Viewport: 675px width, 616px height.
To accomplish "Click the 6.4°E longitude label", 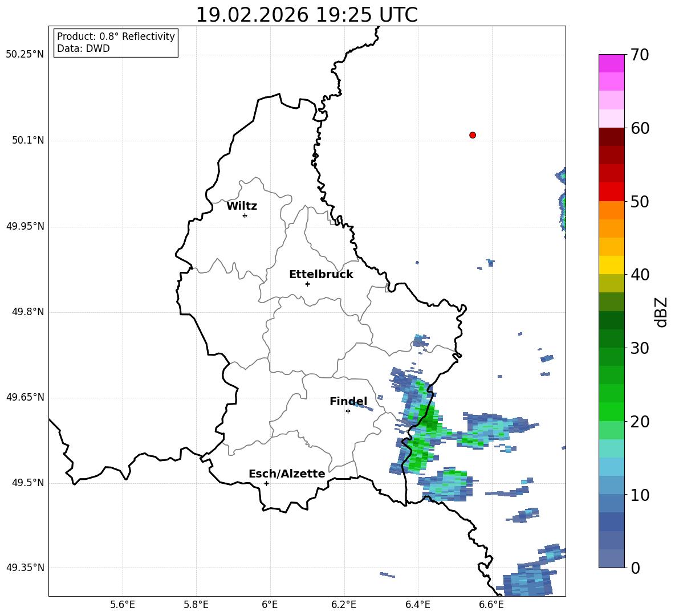I will point(417,605).
